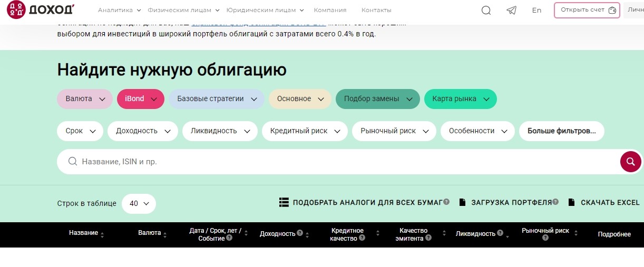Open site search via the magnifier icon in the header
Image resolution: width=644 pixels, height=267 pixels.
[486, 10]
